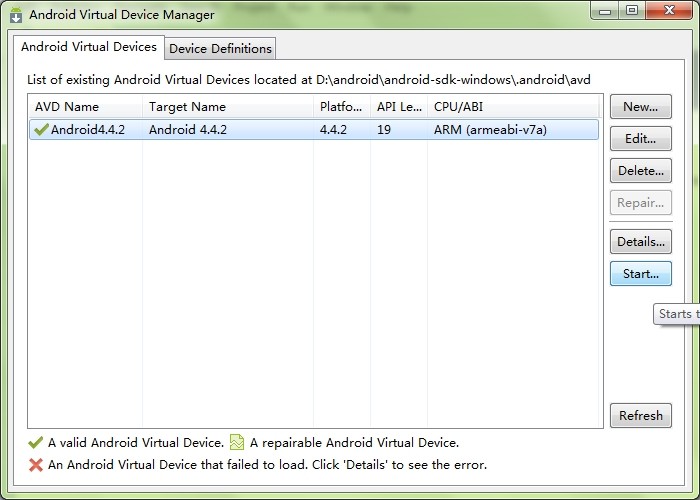Image resolution: width=700 pixels, height=500 pixels.
Task: Click the Repair... button
Action: (641, 203)
